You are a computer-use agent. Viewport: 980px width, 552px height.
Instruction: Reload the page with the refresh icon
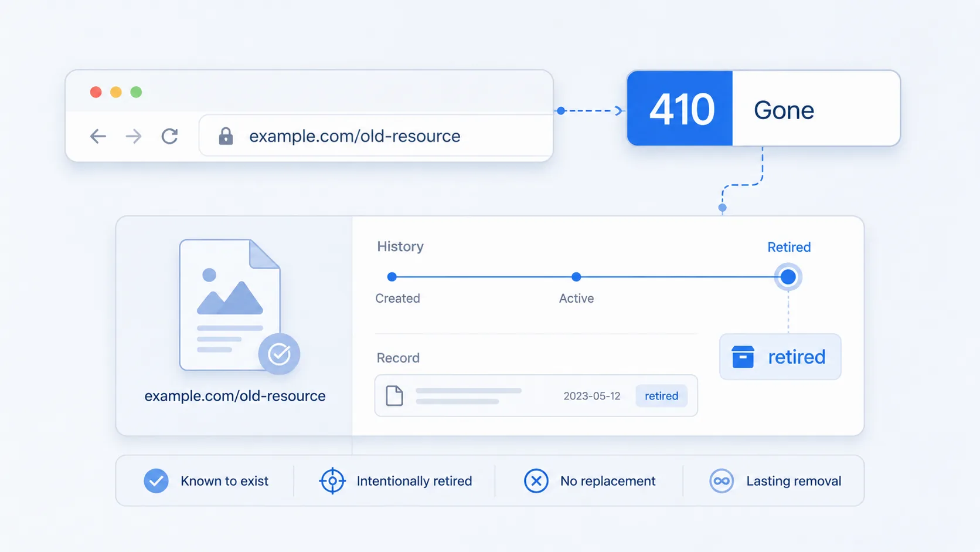click(x=170, y=136)
